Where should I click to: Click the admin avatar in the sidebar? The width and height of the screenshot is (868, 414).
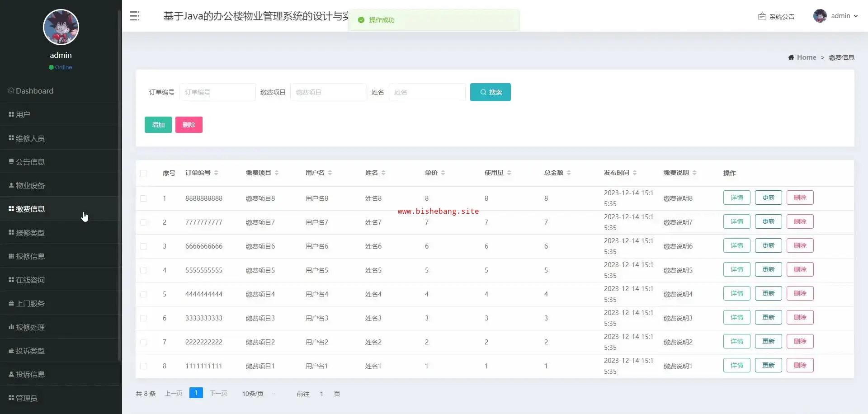(61, 27)
